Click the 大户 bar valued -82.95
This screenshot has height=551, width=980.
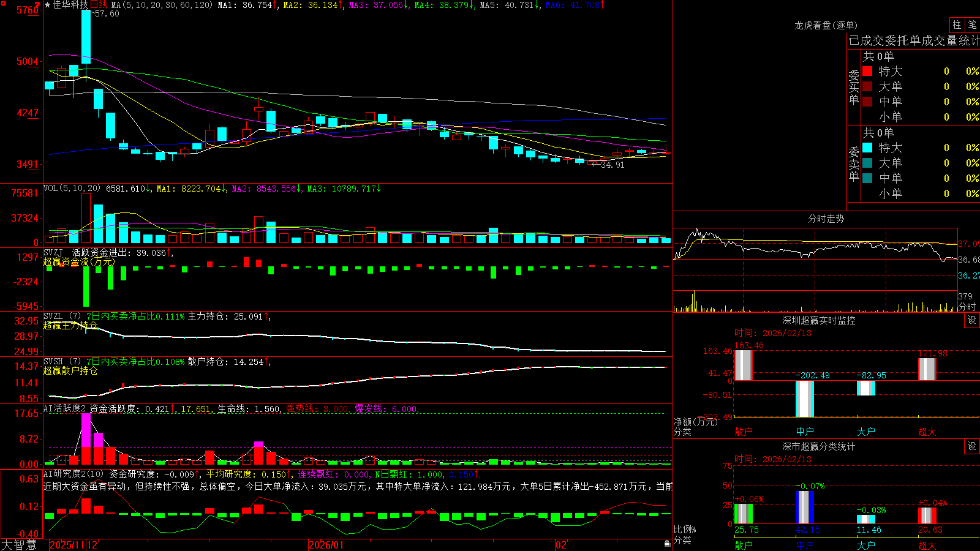pos(866,388)
